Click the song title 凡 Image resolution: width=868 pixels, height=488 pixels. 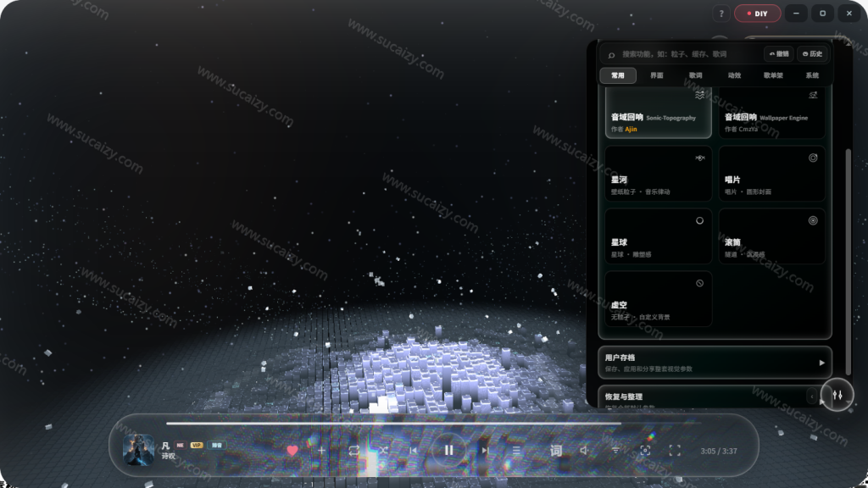pyautogui.click(x=165, y=446)
